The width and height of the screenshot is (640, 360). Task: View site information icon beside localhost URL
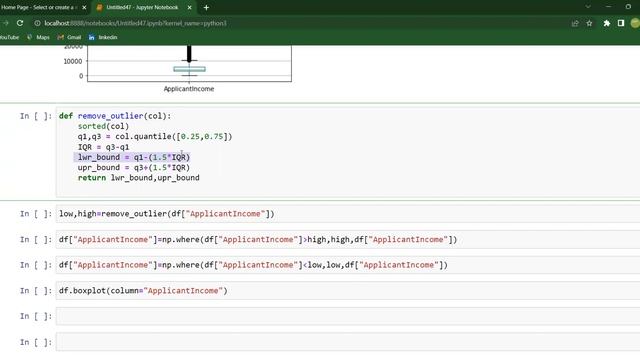click(37, 23)
